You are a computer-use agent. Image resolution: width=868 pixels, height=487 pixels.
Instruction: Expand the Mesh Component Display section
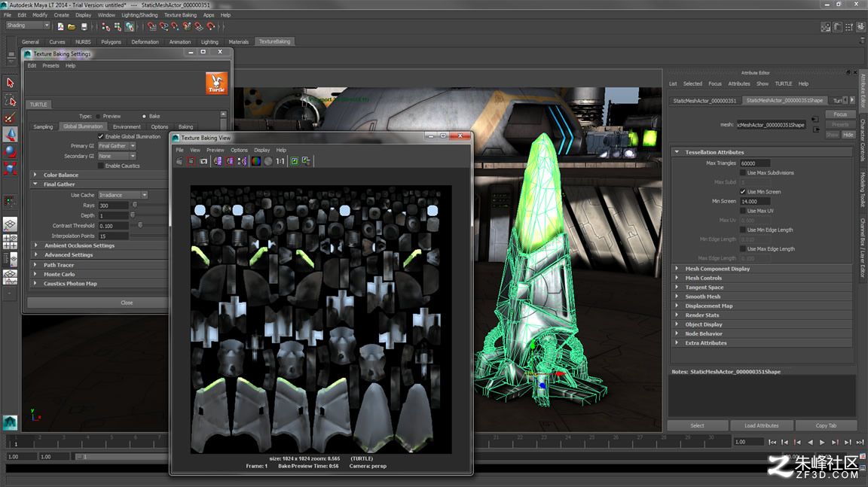pyautogui.click(x=677, y=269)
